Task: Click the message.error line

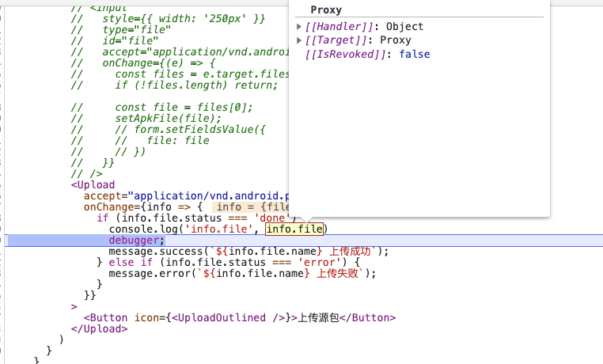Action: click(242, 274)
